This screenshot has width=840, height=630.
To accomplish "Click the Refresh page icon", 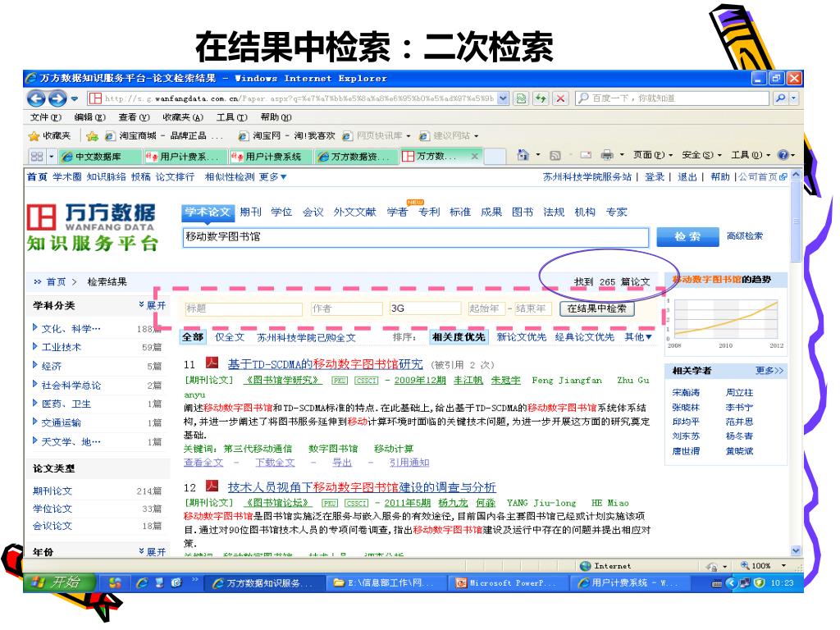I will pyautogui.click(x=541, y=98).
